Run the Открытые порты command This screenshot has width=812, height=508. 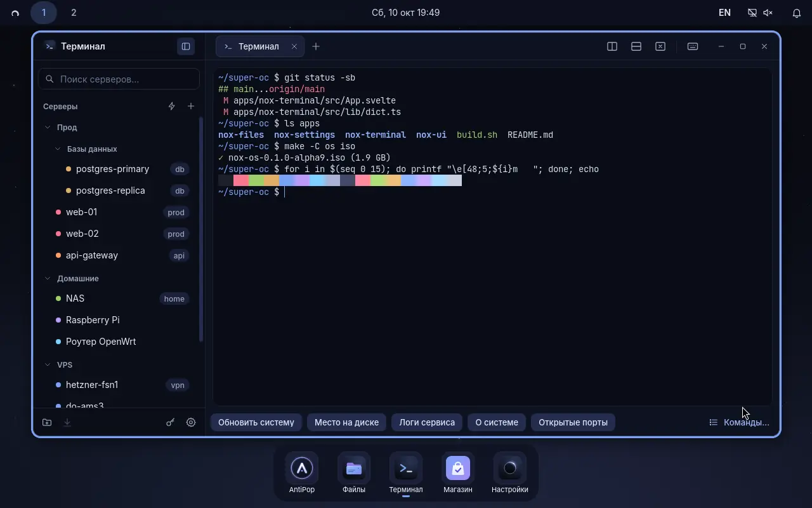[573, 422]
